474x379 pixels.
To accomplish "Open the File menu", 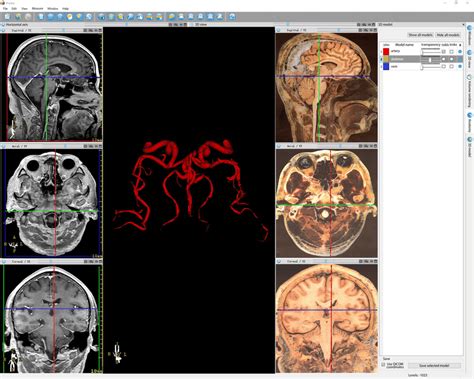I will pyautogui.click(x=5, y=8).
